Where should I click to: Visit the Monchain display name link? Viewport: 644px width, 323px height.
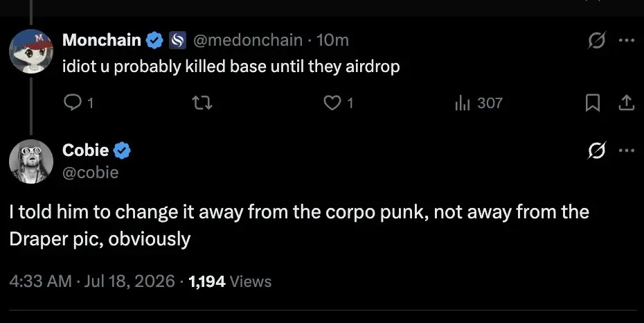101,40
